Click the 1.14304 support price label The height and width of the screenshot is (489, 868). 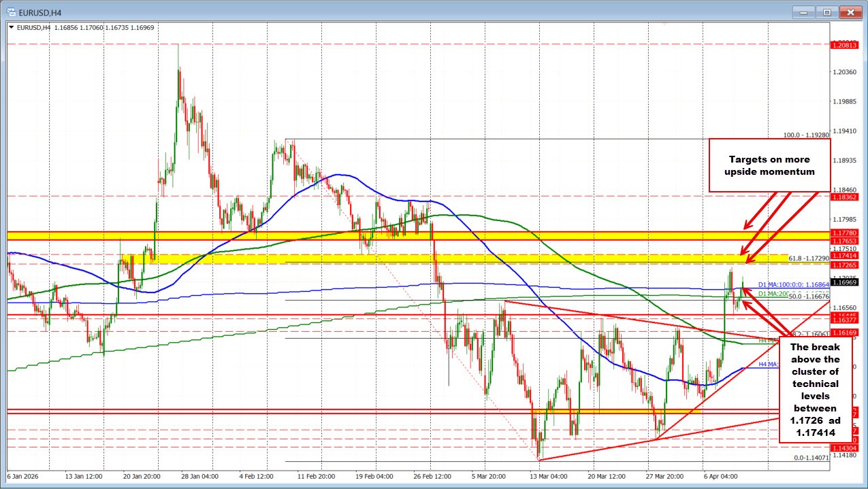point(844,447)
